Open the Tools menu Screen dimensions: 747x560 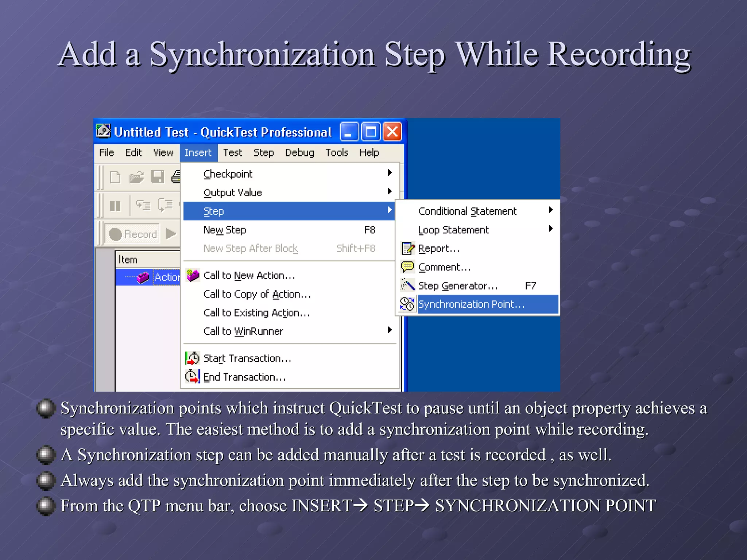click(x=337, y=152)
